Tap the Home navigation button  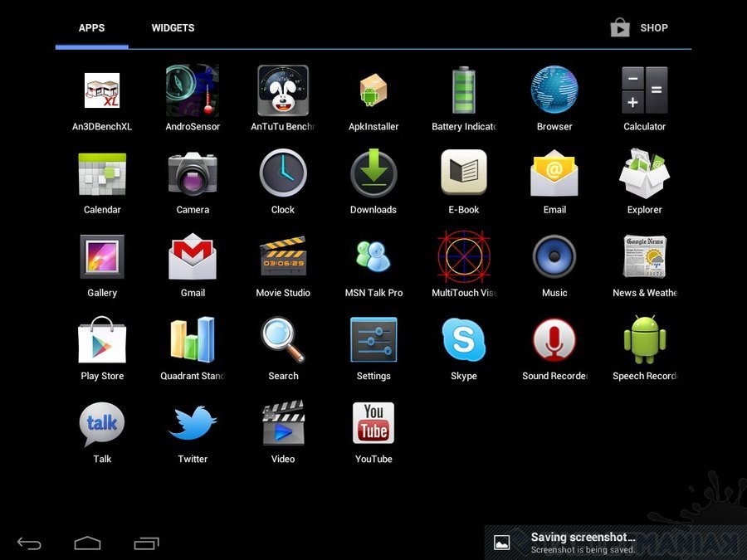[x=88, y=543]
